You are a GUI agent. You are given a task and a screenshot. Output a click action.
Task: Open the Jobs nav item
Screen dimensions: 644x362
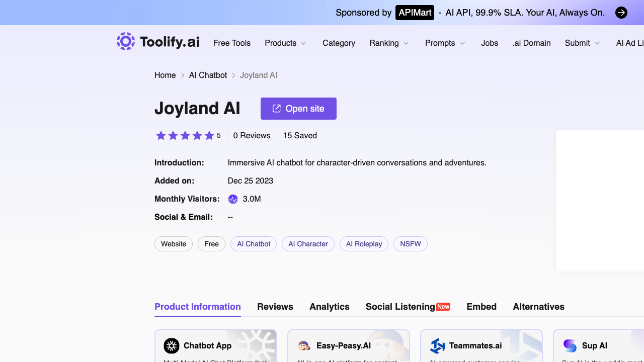(x=490, y=43)
